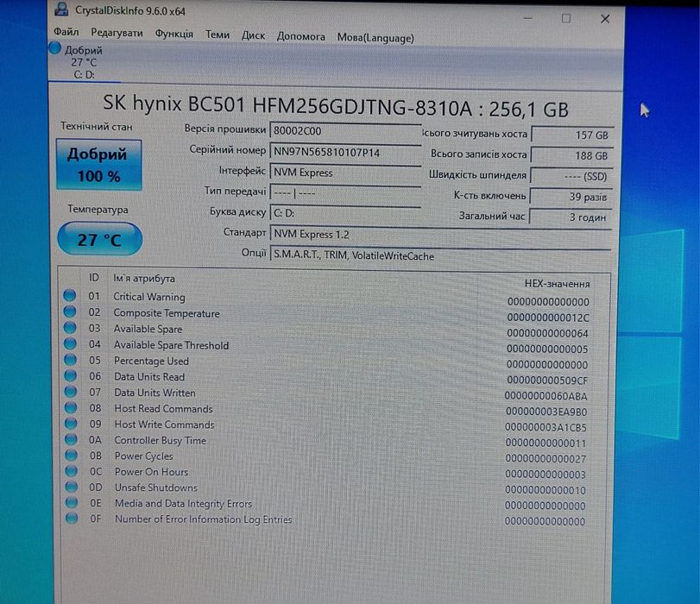Click the status circle for Data Units Written
The width and height of the screenshot is (700, 604).
(71, 392)
